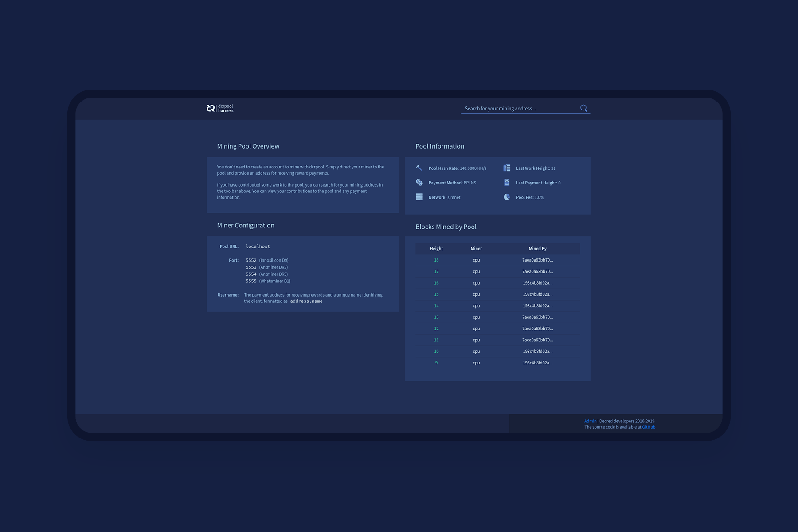The image size is (798, 532).
Task: Click port 5555 Whatsminer D1
Action: tap(268, 281)
